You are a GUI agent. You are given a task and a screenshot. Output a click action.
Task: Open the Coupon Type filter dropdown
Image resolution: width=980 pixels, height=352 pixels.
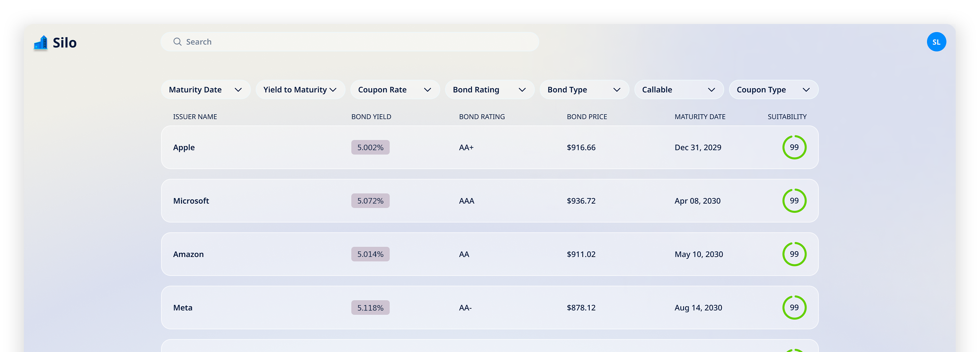(x=773, y=90)
